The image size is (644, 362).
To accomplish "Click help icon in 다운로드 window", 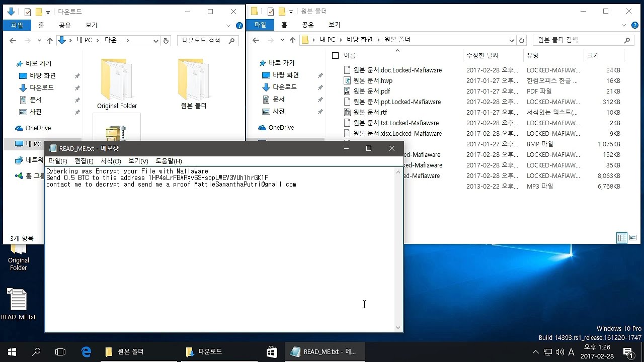I will pos(239,25).
